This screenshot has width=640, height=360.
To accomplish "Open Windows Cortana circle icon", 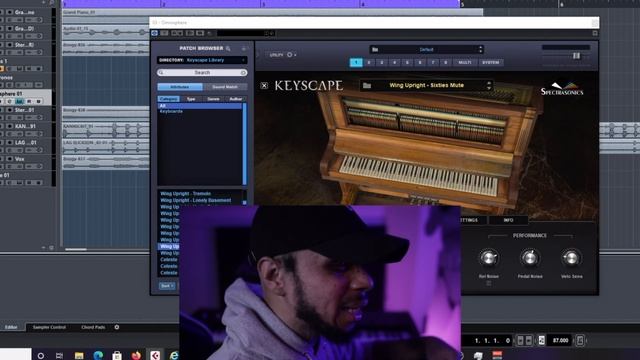I will coord(41,356).
